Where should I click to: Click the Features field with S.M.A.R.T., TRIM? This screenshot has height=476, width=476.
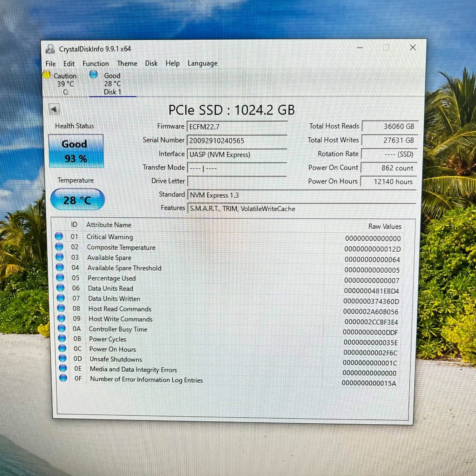pyautogui.click(x=302, y=208)
